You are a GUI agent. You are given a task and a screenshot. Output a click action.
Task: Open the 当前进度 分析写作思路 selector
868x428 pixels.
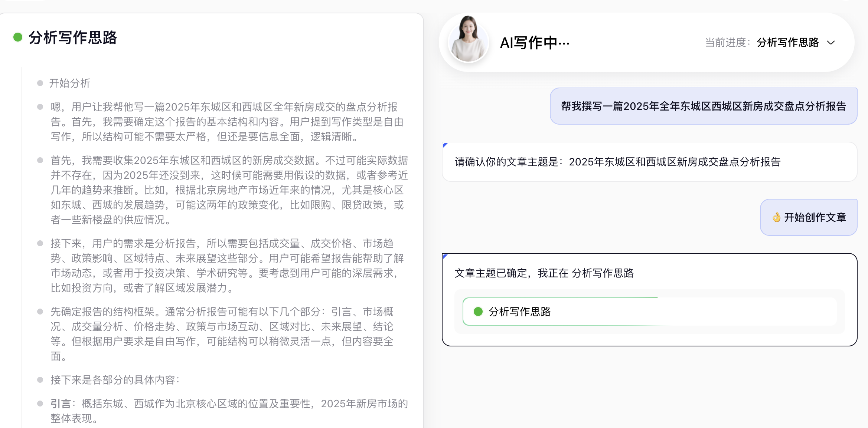[x=787, y=43]
